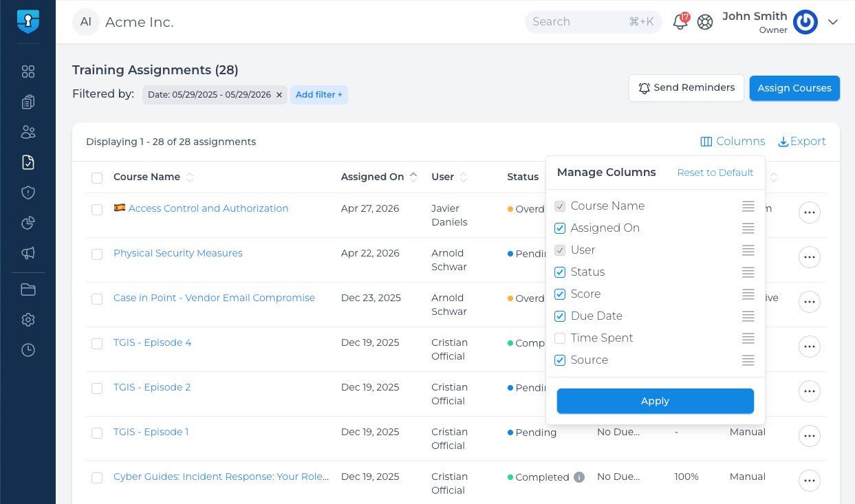Open row actions for Vendor Email Compromise
The height and width of the screenshot is (504, 855).
[810, 302]
